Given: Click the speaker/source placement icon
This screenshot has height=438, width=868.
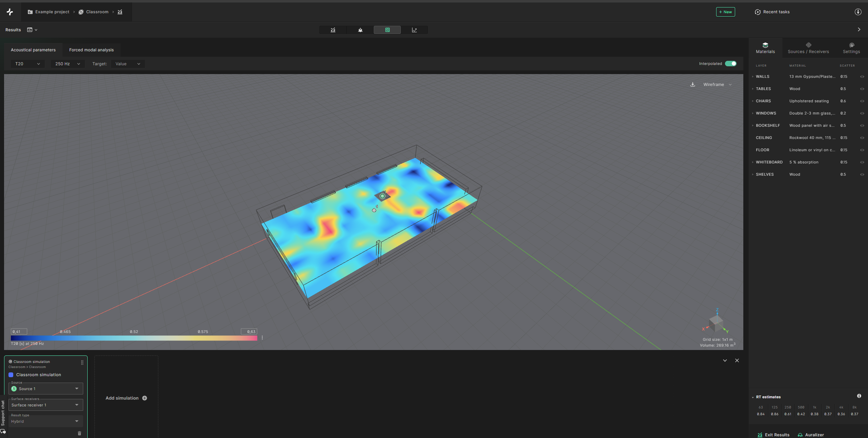Looking at the screenshot, I should tap(360, 30).
